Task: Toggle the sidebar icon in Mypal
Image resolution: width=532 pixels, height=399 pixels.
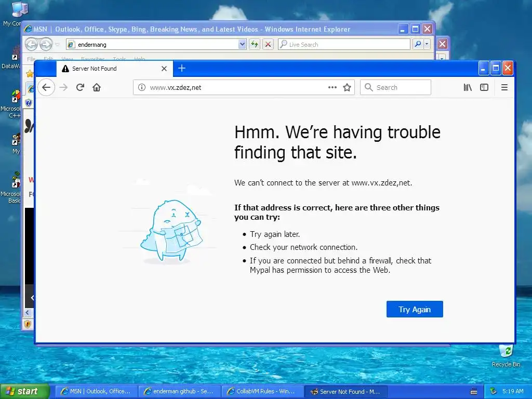Action: (484, 87)
